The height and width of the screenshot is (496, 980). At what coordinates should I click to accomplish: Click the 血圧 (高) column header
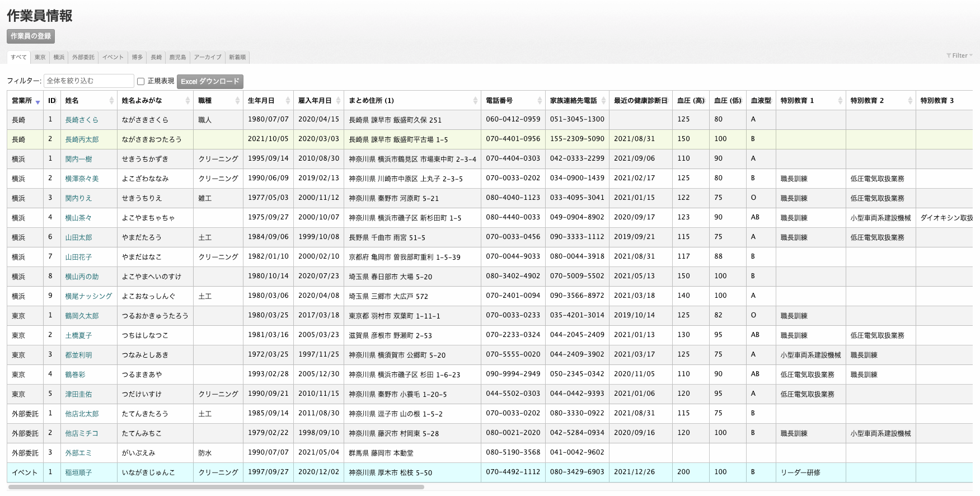[691, 101]
